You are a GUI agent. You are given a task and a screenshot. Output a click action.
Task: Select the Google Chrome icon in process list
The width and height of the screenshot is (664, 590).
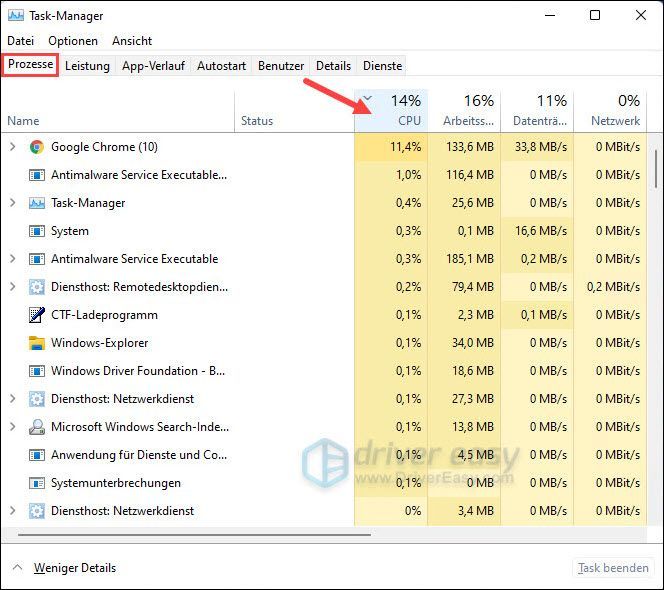(37, 147)
